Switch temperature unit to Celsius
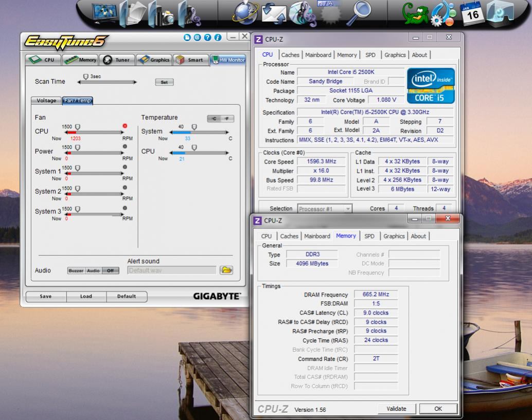The image size is (532, 420). point(214,119)
